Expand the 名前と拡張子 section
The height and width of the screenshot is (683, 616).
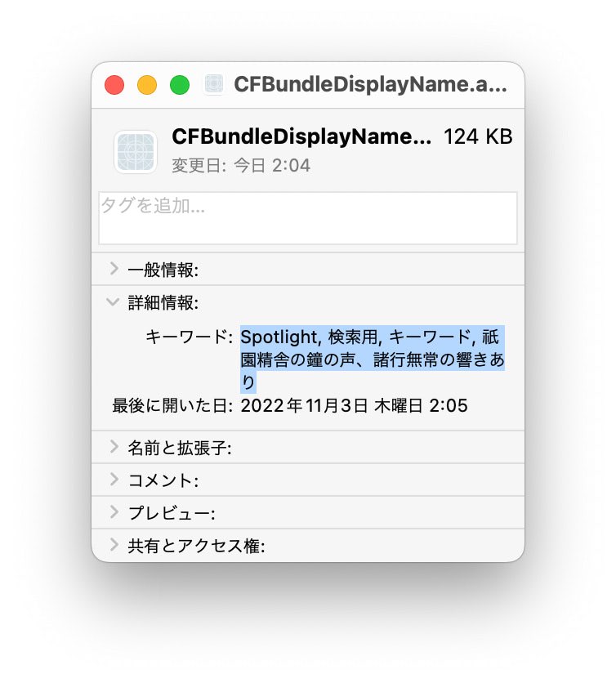(114, 447)
